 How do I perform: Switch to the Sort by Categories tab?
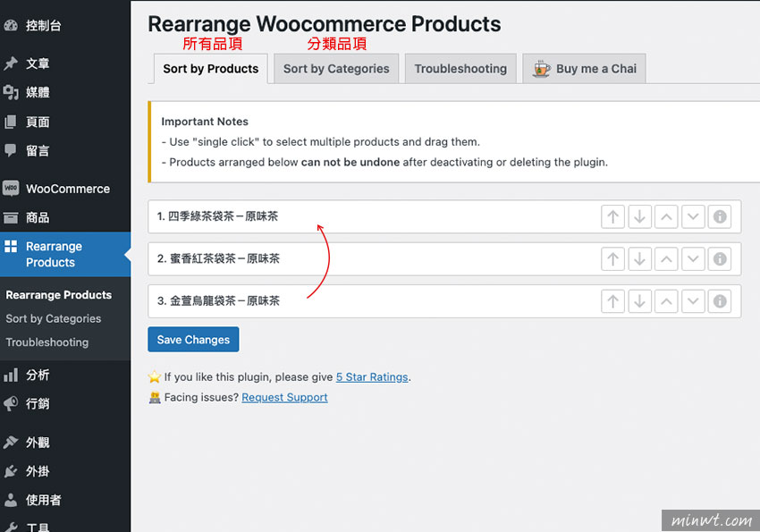click(x=336, y=69)
